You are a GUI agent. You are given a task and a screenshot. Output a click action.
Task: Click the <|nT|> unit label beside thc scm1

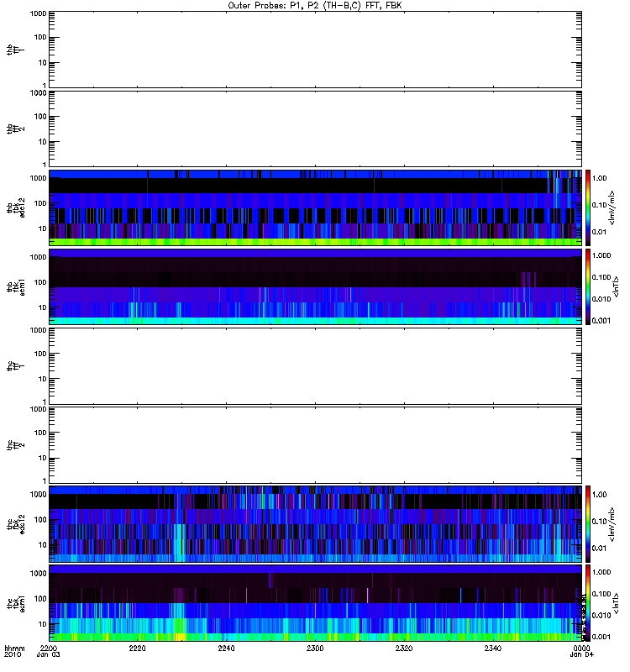(617, 603)
